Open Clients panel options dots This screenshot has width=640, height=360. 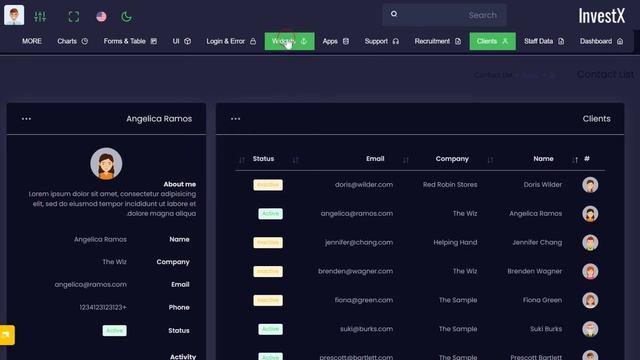(x=236, y=119)
